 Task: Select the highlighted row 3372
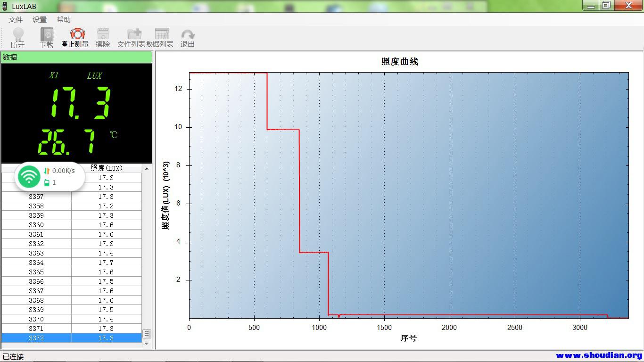coord(72,338)
